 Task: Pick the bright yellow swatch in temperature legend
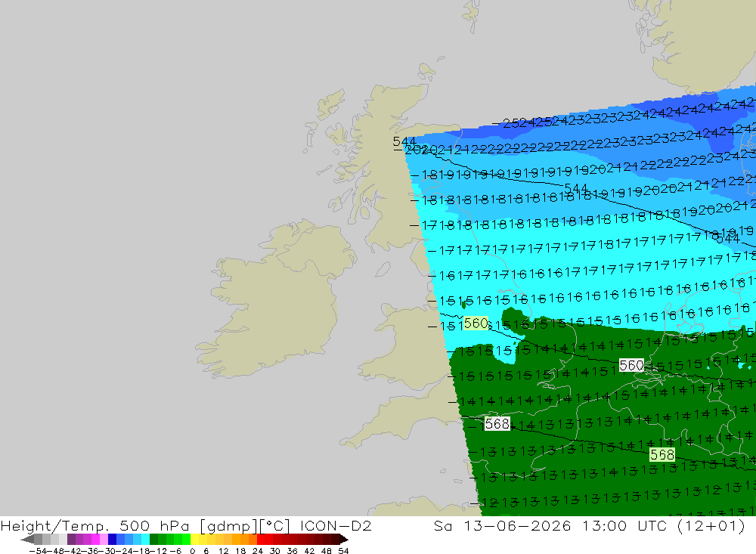pos(194,540)
